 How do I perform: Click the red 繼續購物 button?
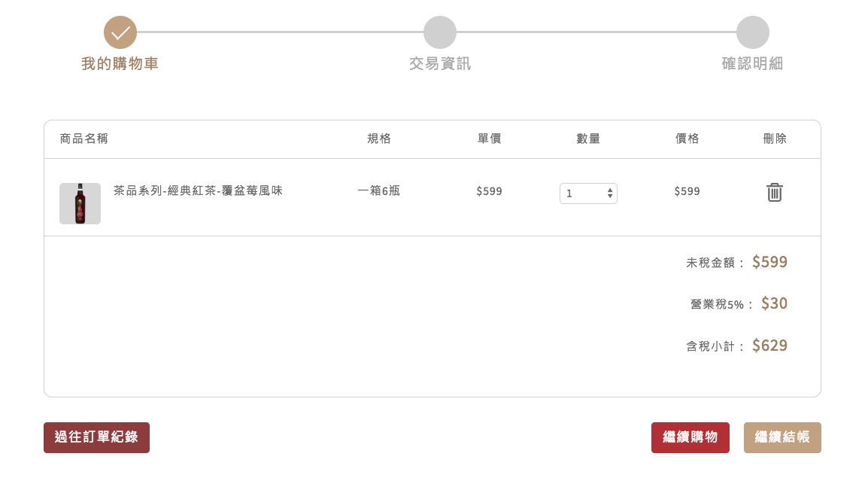click(x=690, y=437)
